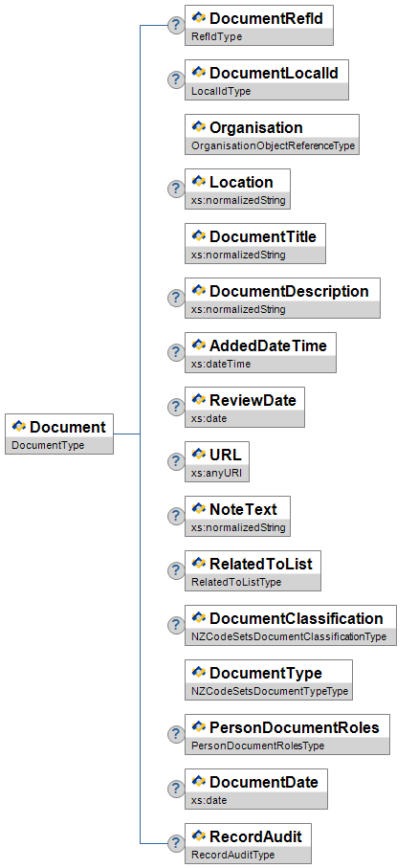This screenshot has width=418, height=868.
Task: Open the DocumentTitle element node
Action: 255,244
